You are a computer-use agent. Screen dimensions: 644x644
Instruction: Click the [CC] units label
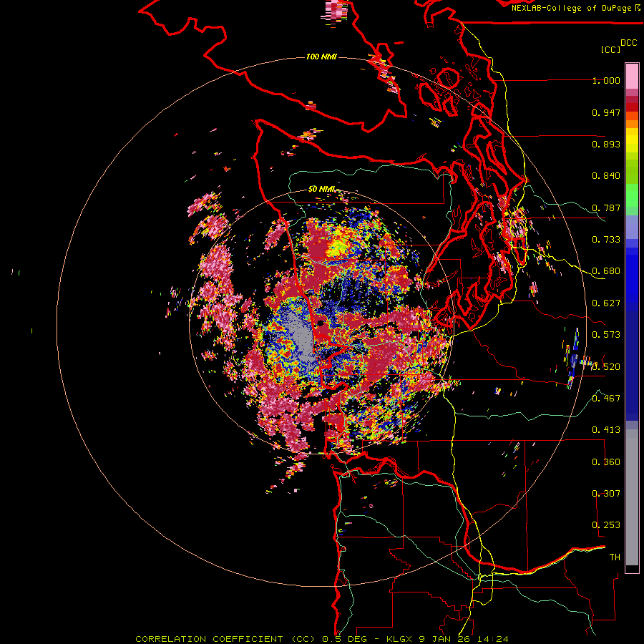610,49
